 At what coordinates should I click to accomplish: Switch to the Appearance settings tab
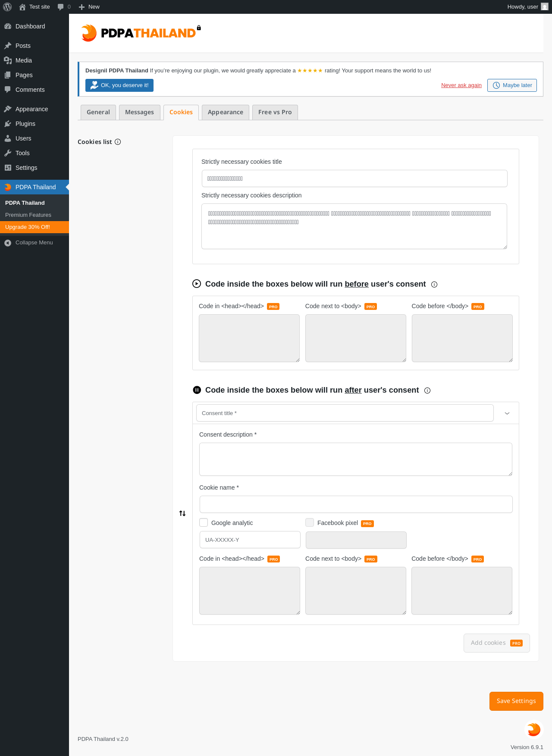(x=226, y=112)
